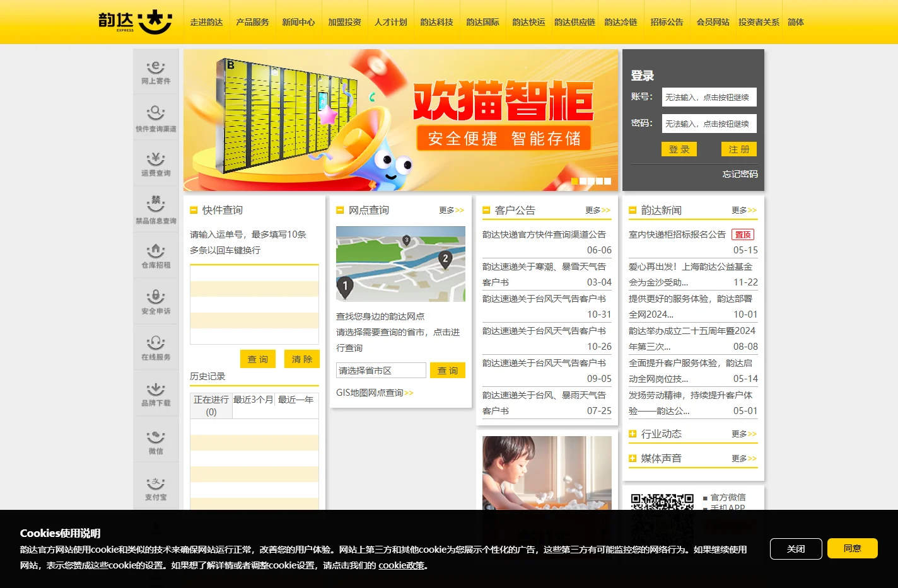
Task: Open 请选择省市区 region selector
Action: pos(381,371)
